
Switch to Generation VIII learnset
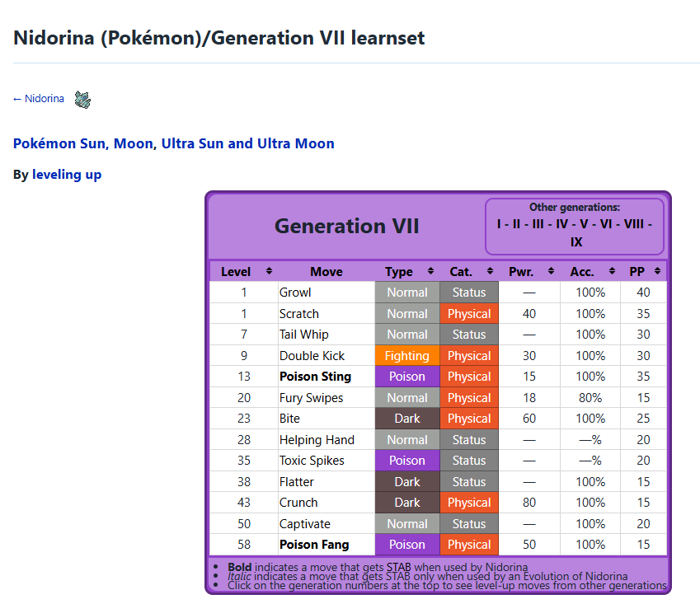[x=634, y=224]
